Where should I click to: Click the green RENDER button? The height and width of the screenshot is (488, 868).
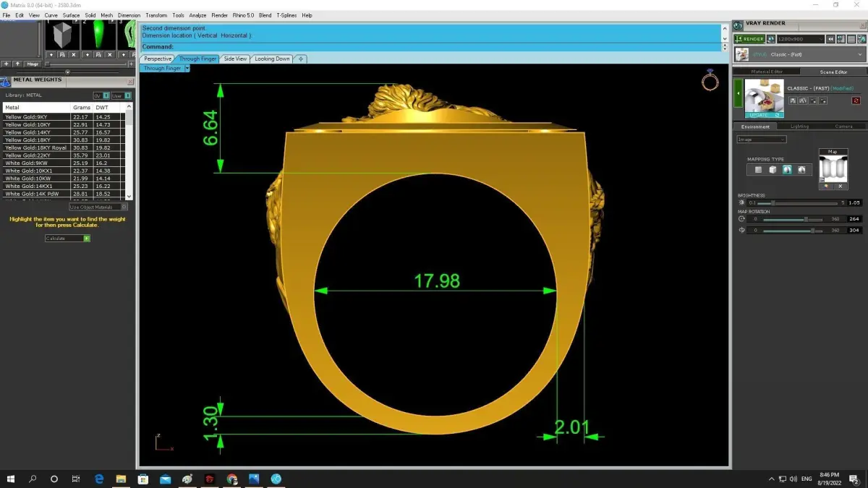tap(749, 39)
